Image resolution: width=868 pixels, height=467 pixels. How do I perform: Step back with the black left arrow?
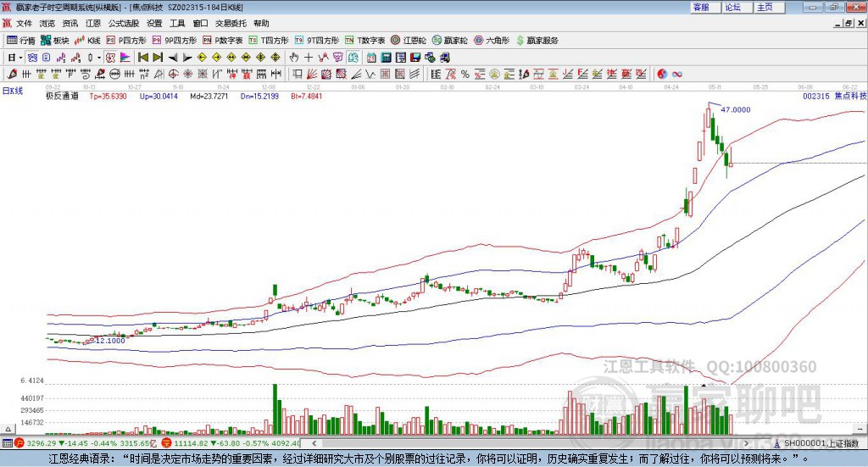coord(173,58)
